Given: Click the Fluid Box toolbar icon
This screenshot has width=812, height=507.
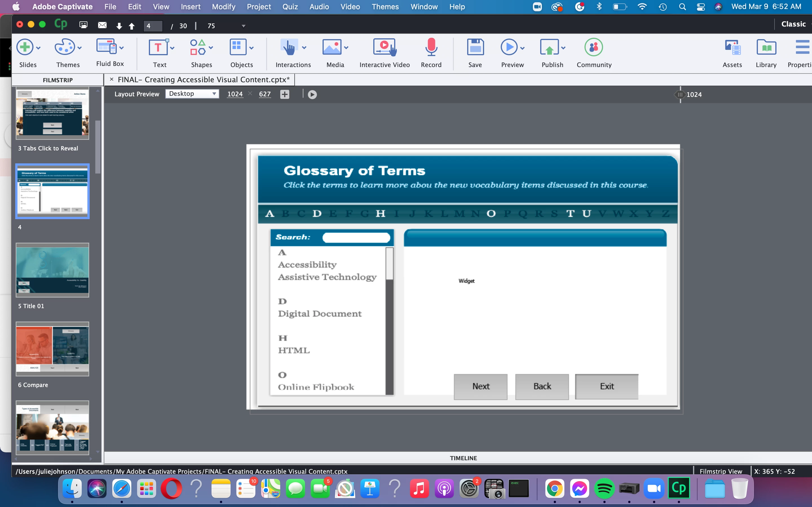Looking at the screenshot, I should (106, 46).
